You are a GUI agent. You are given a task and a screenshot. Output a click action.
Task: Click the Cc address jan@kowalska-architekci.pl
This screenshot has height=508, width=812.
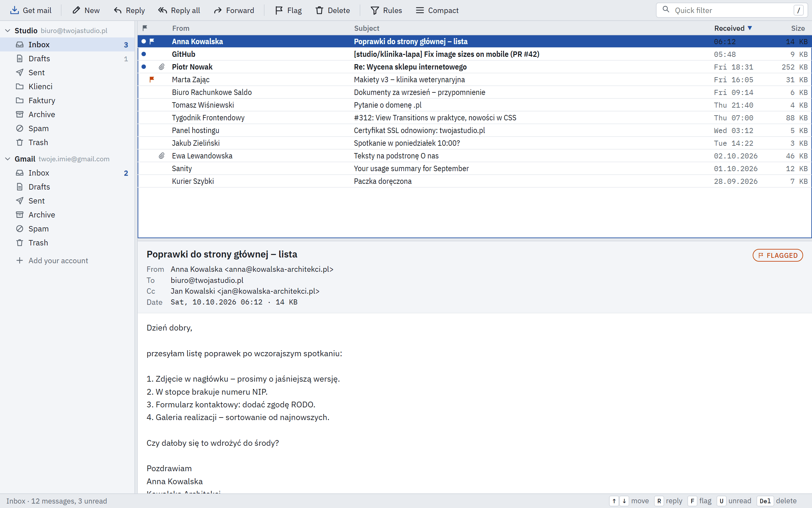[268, 291]
